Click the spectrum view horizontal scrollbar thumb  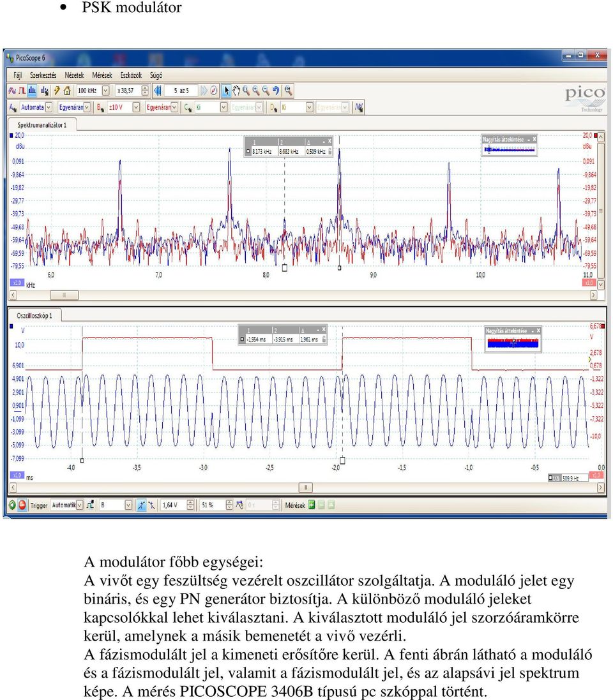[x=64, y=295]
